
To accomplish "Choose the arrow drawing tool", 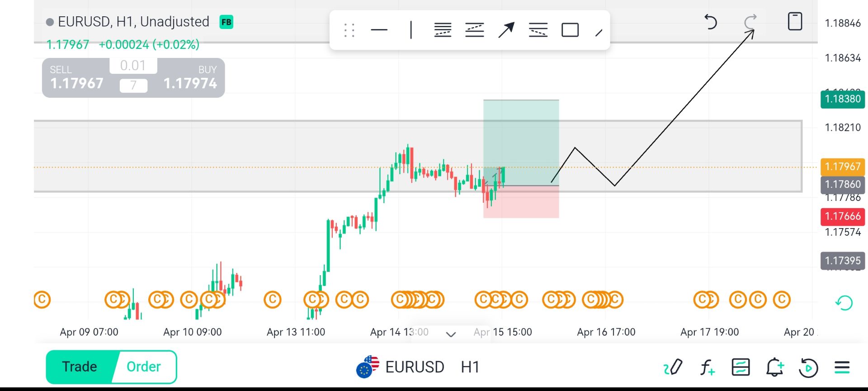I will coord(506,30).
